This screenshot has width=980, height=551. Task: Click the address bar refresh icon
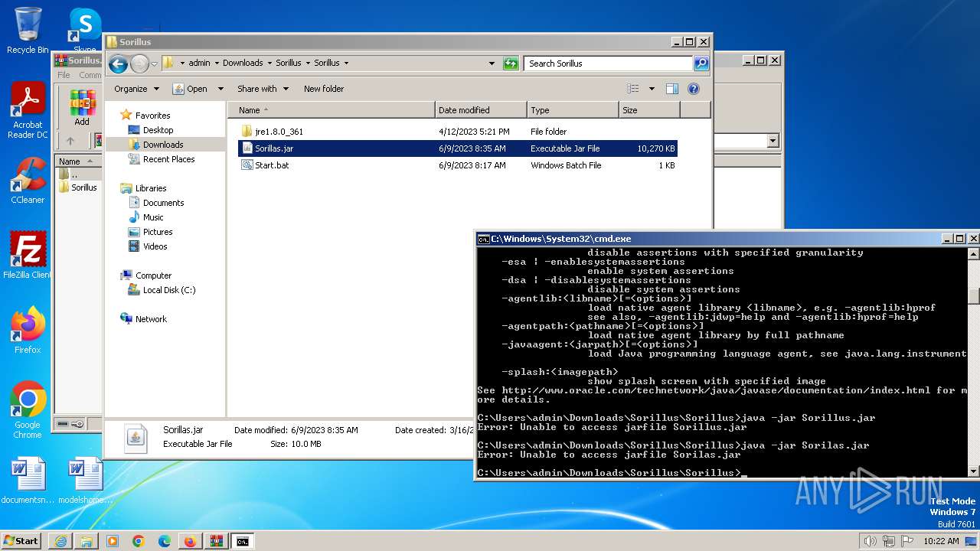[x=511, y=64]
